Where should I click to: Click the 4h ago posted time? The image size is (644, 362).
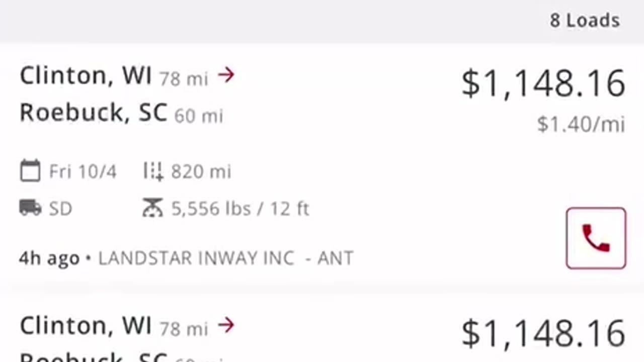pos(49,258)
